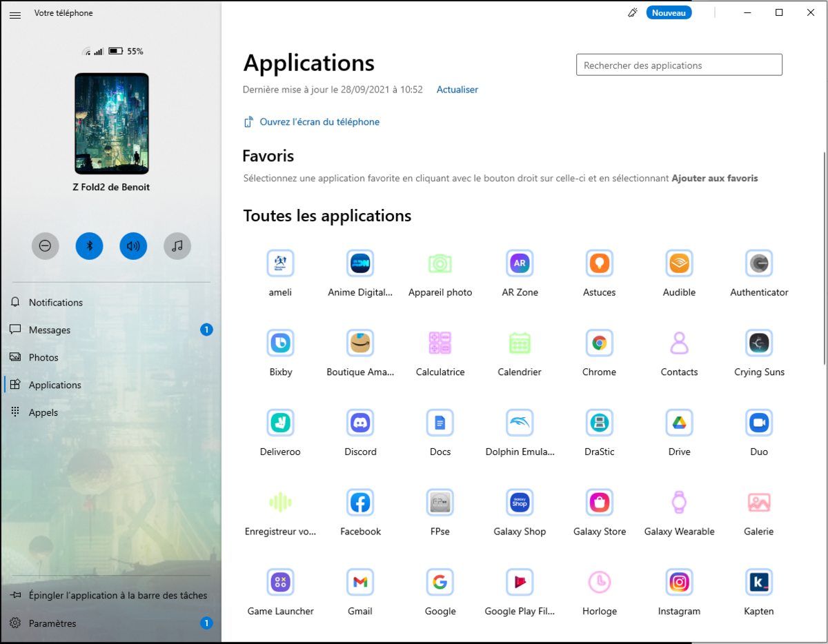
Task: Click the vertical scrollbar of apps list
Action: 823,259
